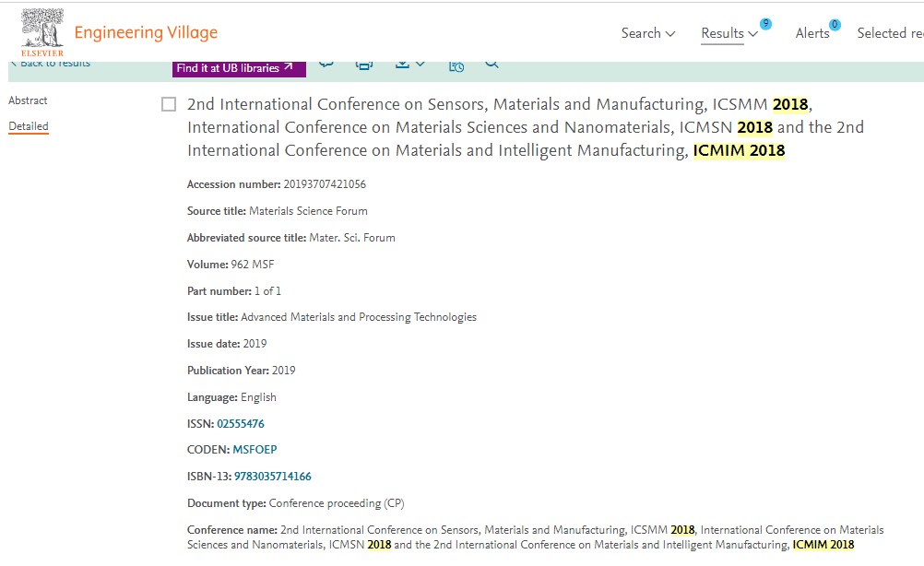This screenshot has height=566, width=924.
Task: Click the Elsevier tree logo
Action: pyautogui.click(x=41, y=32)
